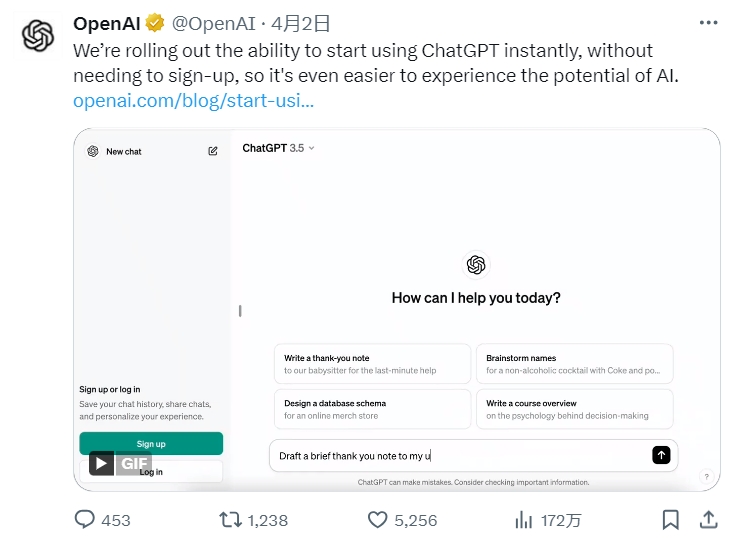735x542 pixels.
Task: Click the green Sign up button
Action: (x=151, y=443)
